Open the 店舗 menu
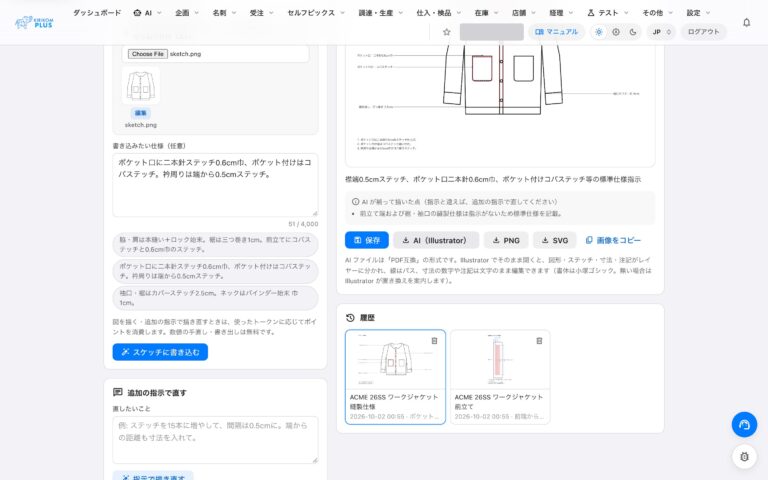Screen dimensions: 768x480 tap(524, 13)
